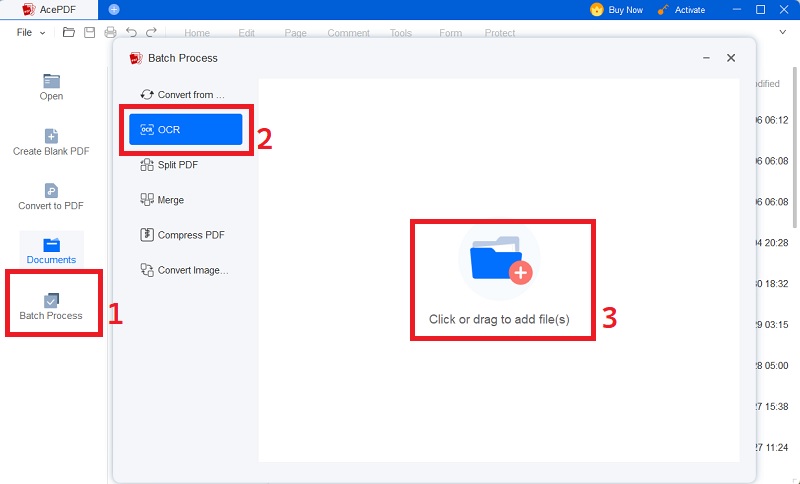Switch to the Protect ribbon tab
This screenshot has height=484, width=800.
499,33
